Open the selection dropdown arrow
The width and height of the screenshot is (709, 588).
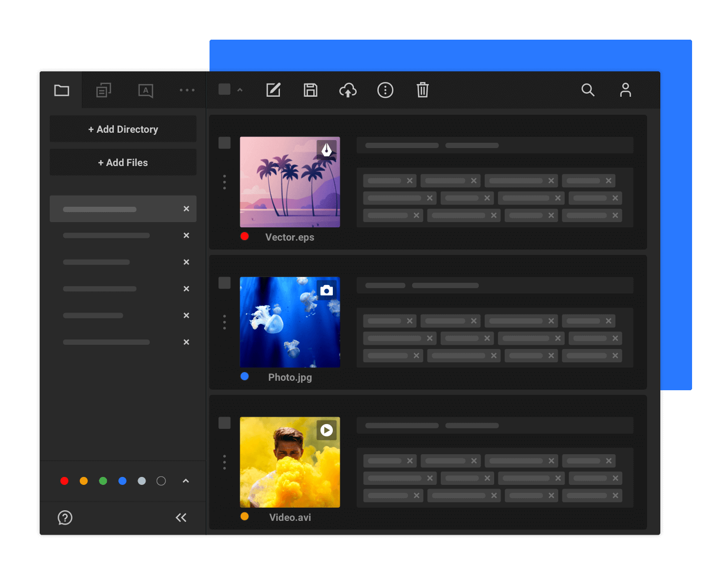point(240,89)
